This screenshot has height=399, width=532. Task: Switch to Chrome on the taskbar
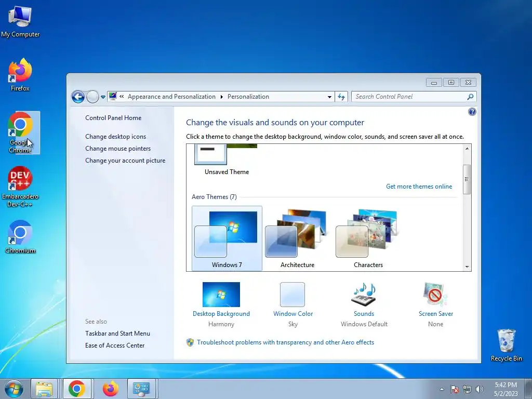(x=77, y=389)
